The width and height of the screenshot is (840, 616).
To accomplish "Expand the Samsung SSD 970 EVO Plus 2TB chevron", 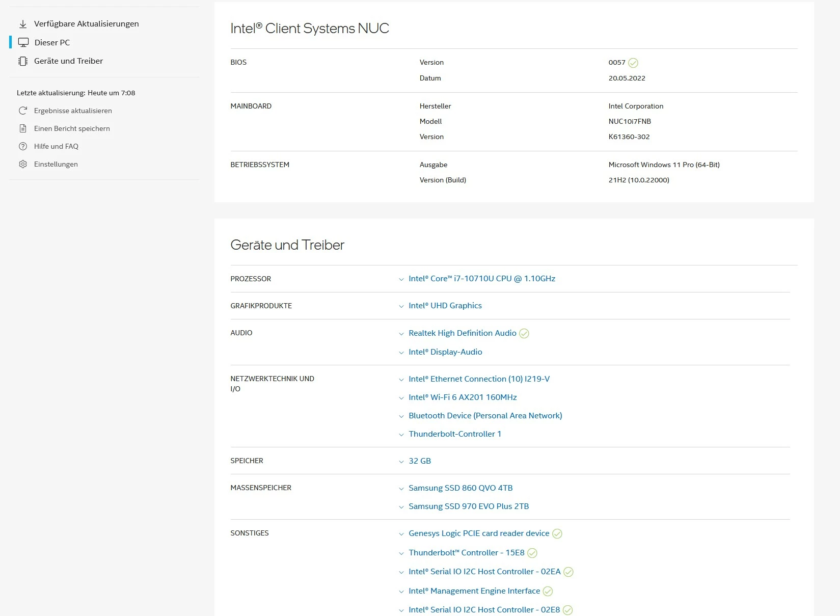I will [x=401, y=507].
